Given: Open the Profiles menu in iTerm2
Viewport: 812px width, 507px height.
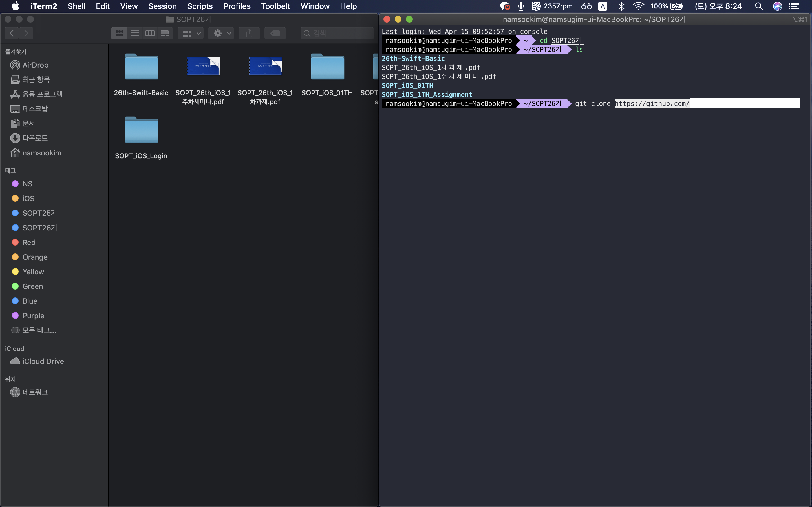Looking at the screenshot, I should (x=237, y=6).
